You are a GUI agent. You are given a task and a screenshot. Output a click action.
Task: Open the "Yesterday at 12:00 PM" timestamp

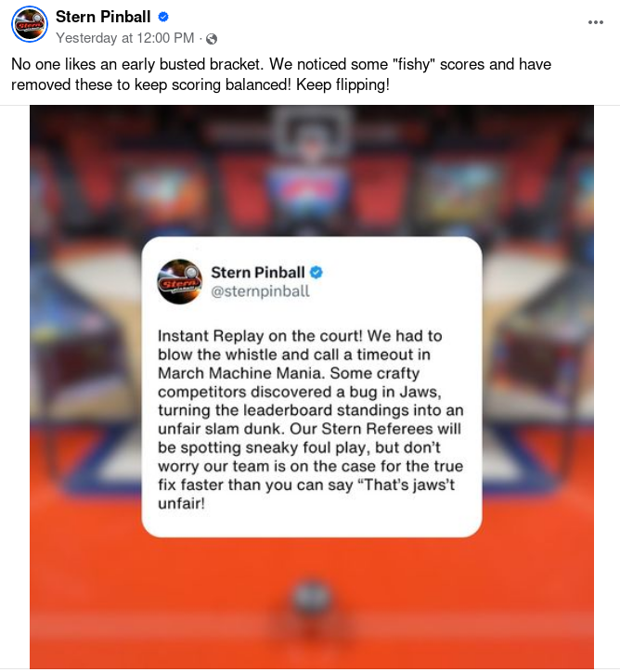pos(125,38)
